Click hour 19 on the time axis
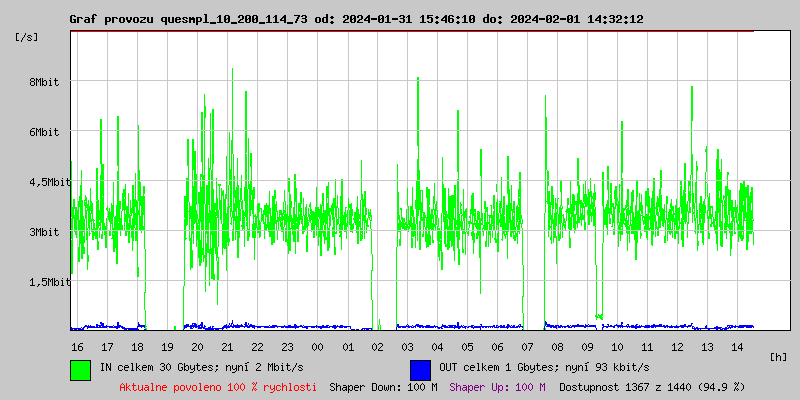The width and height of the screenshot is (800, 400). click(167, 346)
